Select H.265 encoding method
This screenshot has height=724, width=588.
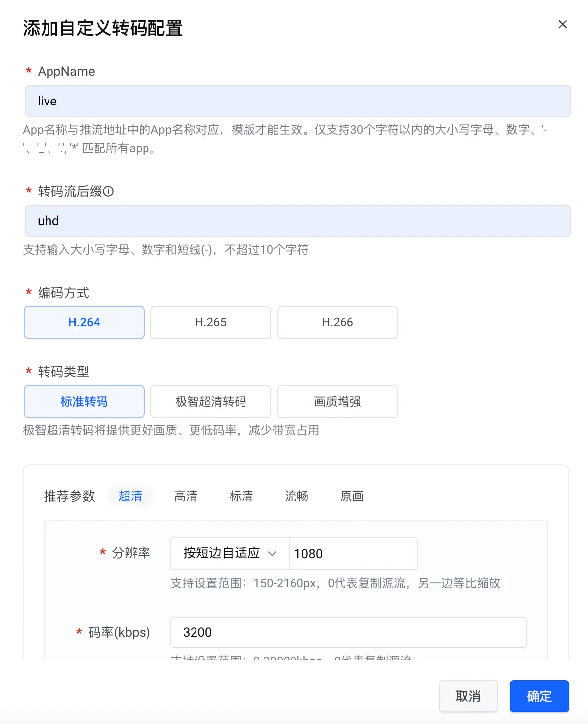[211, 322]
